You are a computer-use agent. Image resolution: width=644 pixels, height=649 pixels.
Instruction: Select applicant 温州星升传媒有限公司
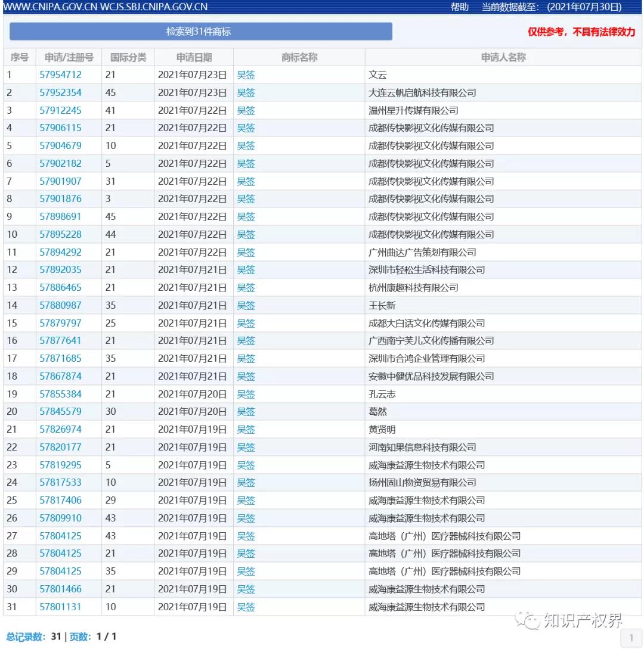click(413, 110)
